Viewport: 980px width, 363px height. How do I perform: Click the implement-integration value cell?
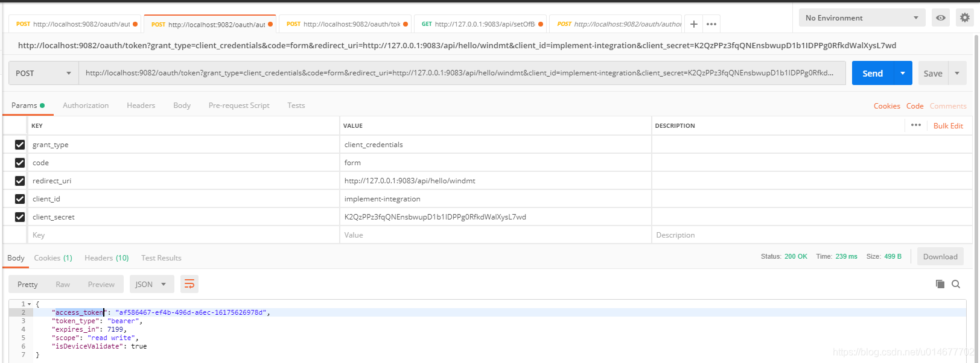[x=495, y=199]
